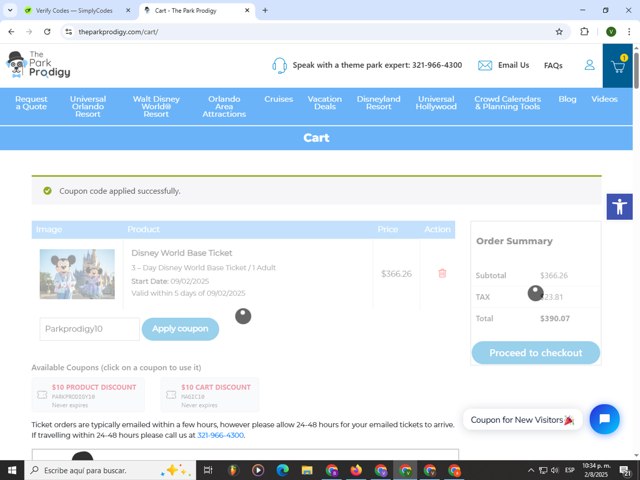Image resolution: width=640 pixels, height=480 pixels.
Task: Reload the cart page
Action: tap(47, 32)
